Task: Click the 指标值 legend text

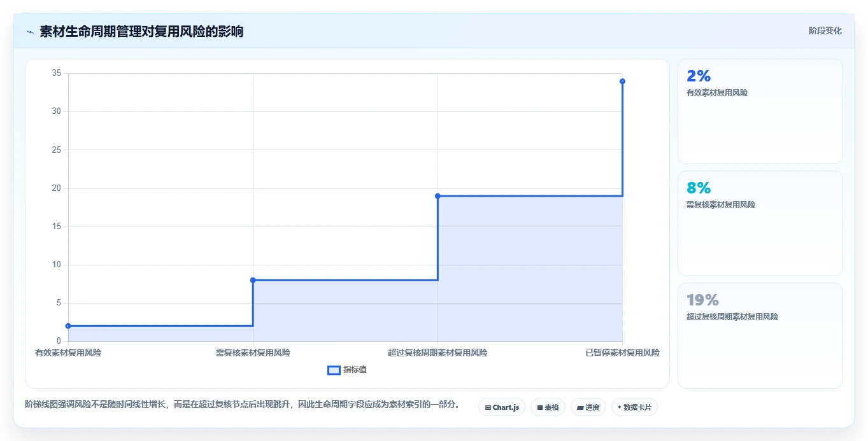Action: click(x=355, y=370)
